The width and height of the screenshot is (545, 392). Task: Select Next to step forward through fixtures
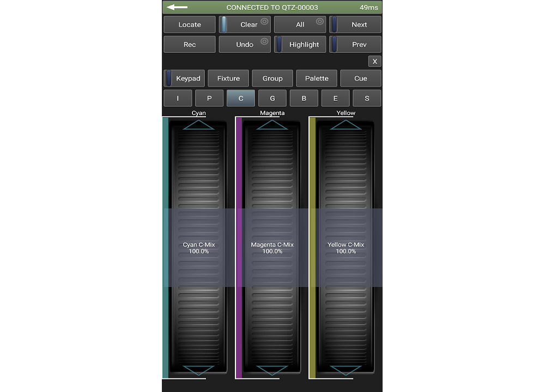(x=355, y=24)
